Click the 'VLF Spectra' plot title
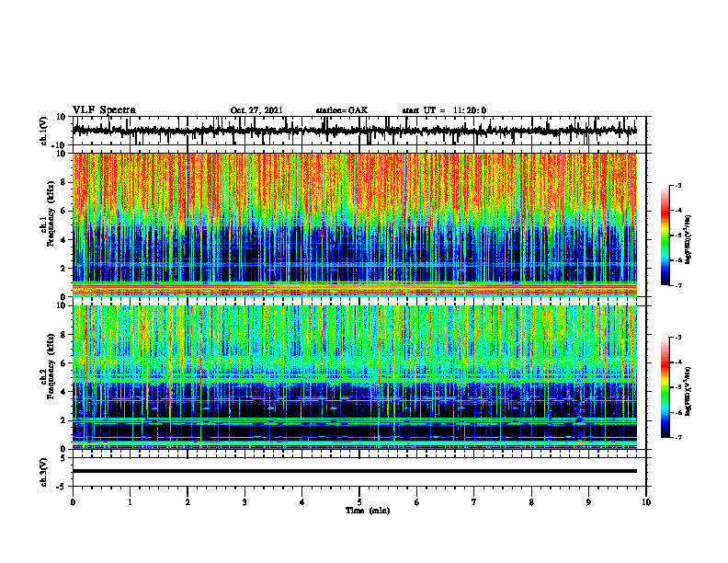The height and width of the screenshot is (563, 728). [104, 110]
